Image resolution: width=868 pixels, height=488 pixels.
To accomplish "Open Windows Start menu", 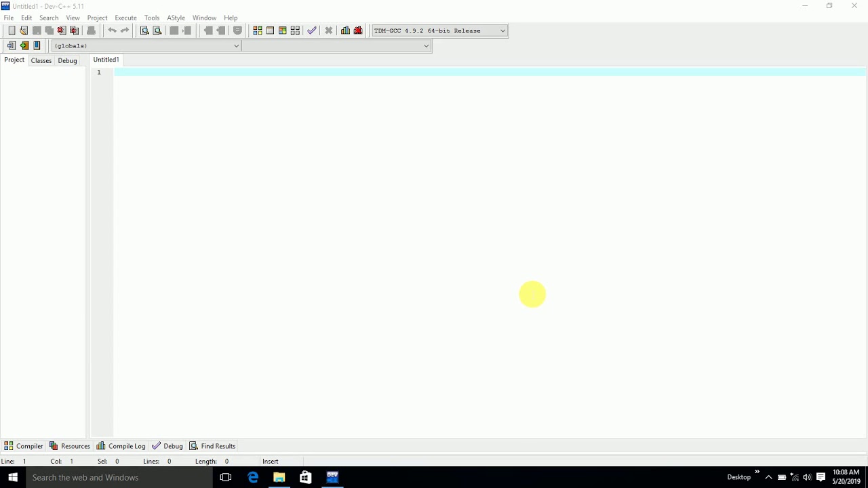I will pyautogui.click(x=13, y=477).
